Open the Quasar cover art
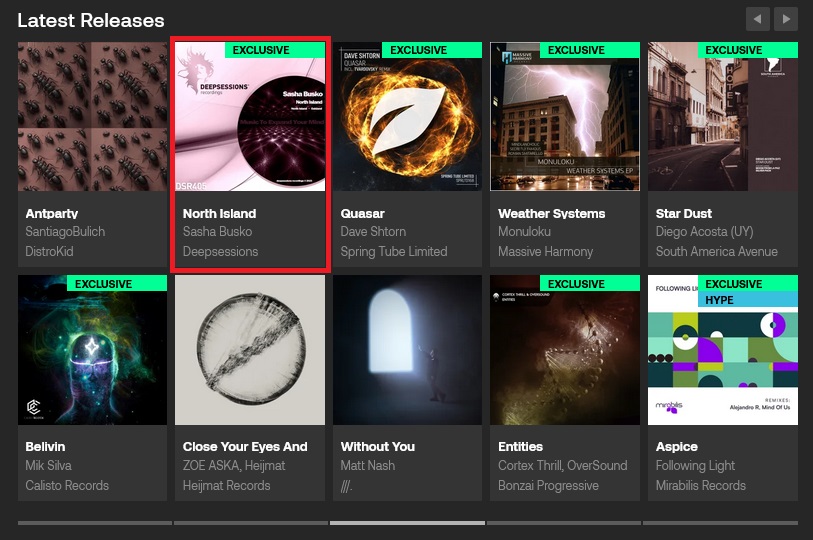This screenshot has height=540, width=813. [x=408, y=117]
